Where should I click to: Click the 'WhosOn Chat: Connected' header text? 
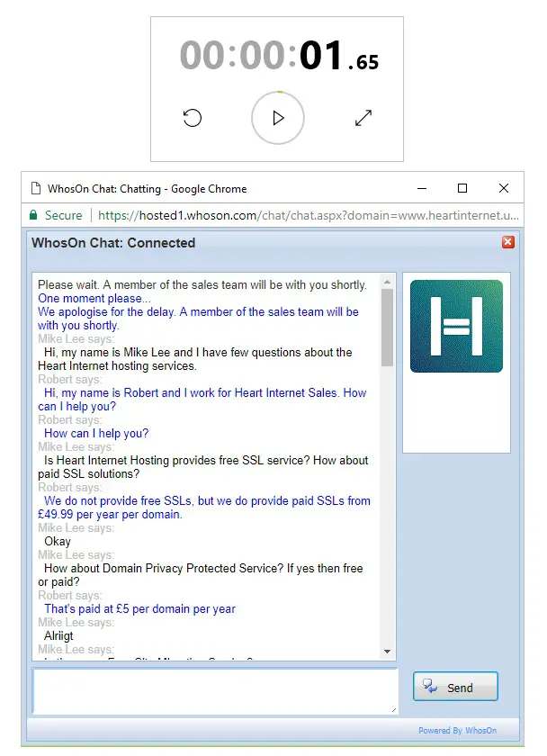point(113,242)
